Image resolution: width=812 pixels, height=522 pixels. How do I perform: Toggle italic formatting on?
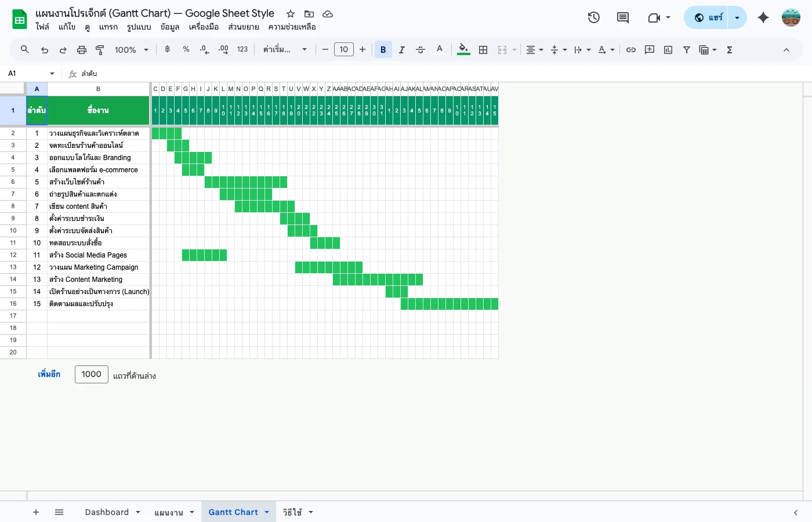[401, 49]
